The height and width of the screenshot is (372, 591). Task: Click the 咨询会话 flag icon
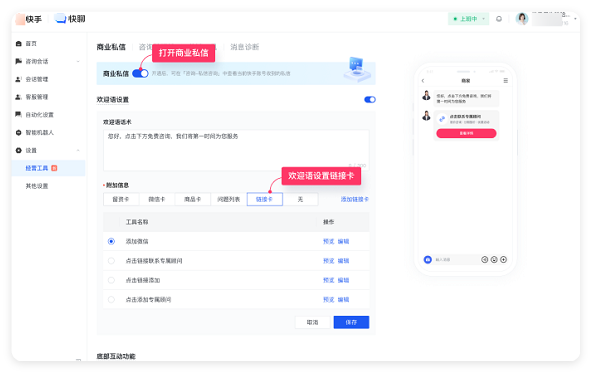coord(18,61)
